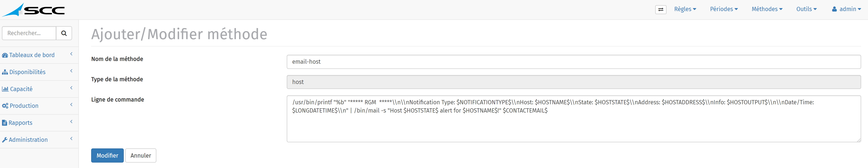Click the Tableaux de bord dashboard icon
The width and height of the screenshot is (868, 168).
point(5,55)
